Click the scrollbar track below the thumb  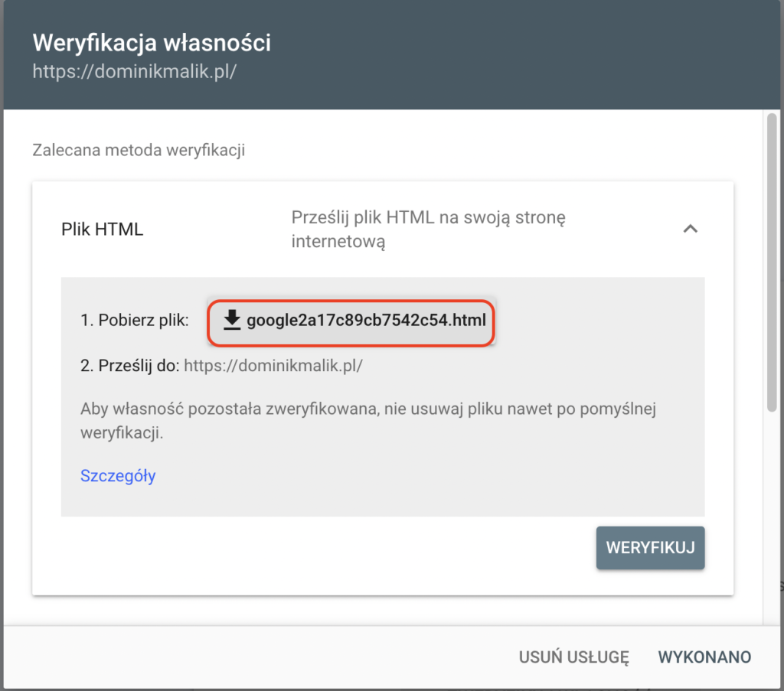pyautogui.click(x=773, y=520)
